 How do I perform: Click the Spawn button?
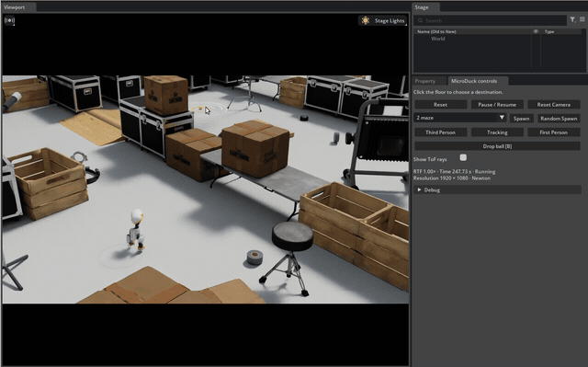click(x=521, y=119)
